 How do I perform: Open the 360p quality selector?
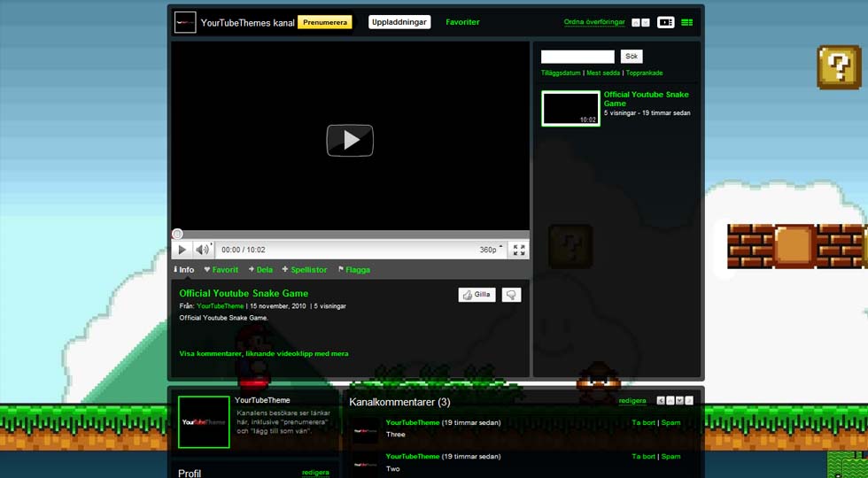(491, 250)
